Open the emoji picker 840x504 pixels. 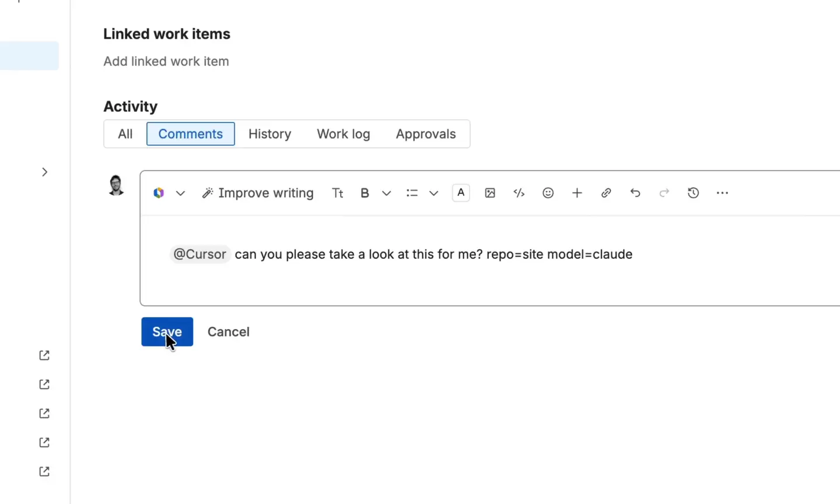click(x=548, y=193)
